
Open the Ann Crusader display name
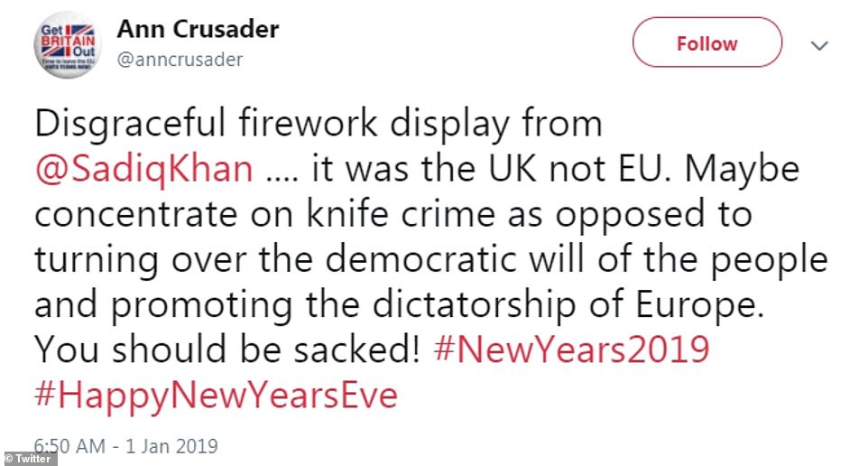tap(198, 29)
